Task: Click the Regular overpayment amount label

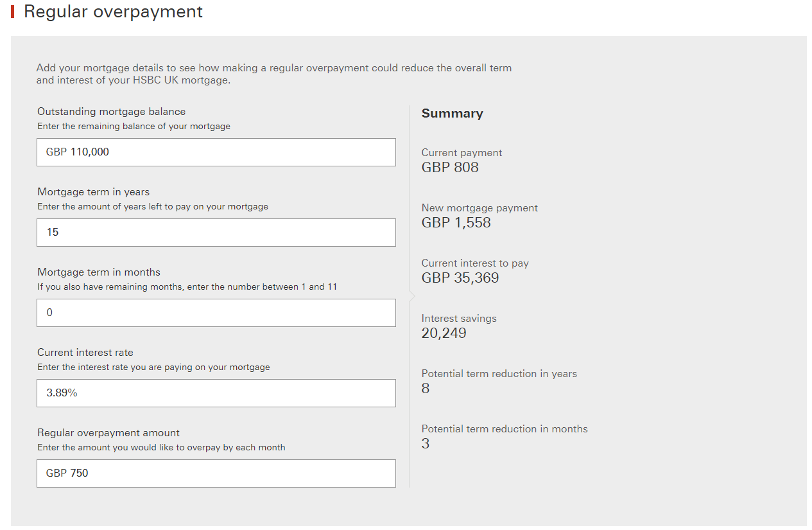Action: [x=108, y=433]
